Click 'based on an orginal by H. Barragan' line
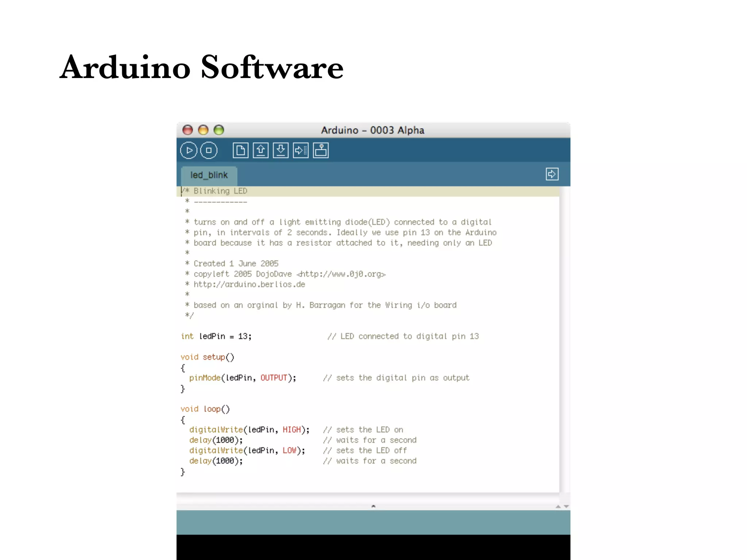 pos(321,305)
